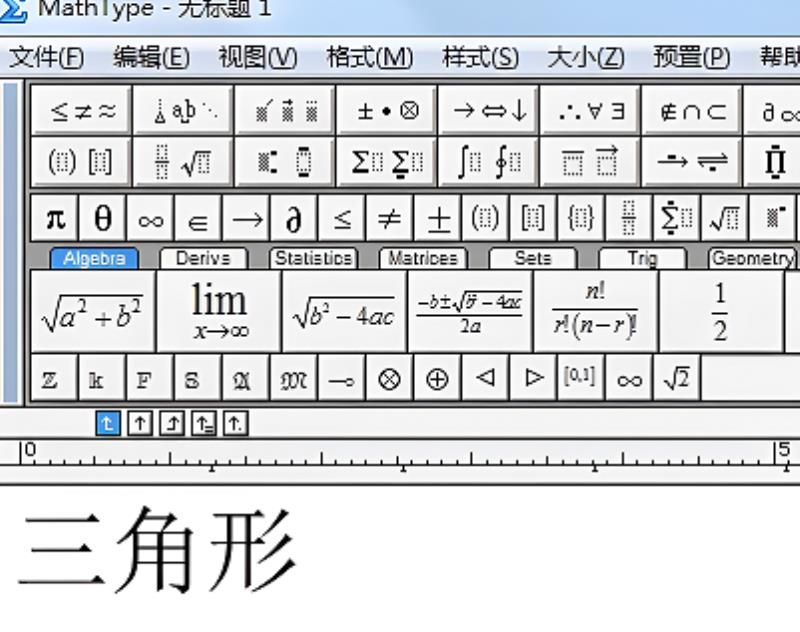Insert the plus-minus symbol
The image size is (800, 632).
(x=438, y=218)
